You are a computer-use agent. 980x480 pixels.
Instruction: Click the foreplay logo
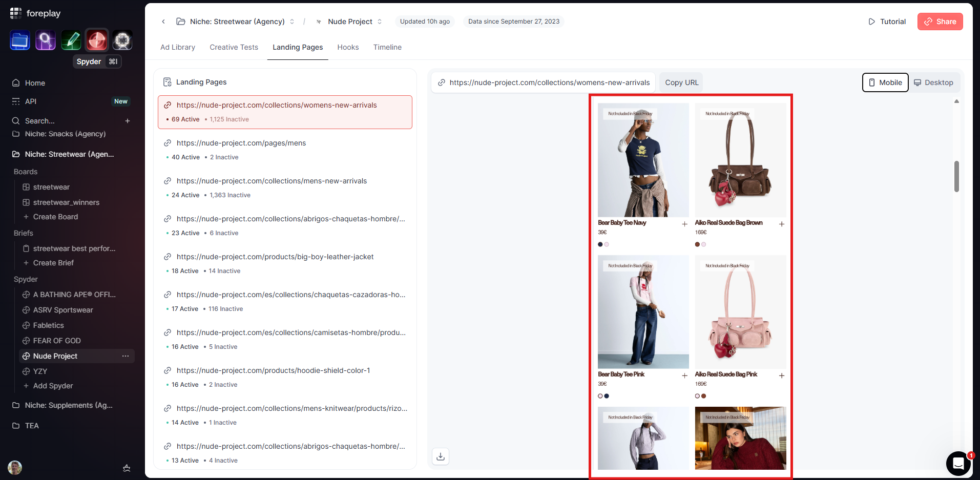point(35,13)
